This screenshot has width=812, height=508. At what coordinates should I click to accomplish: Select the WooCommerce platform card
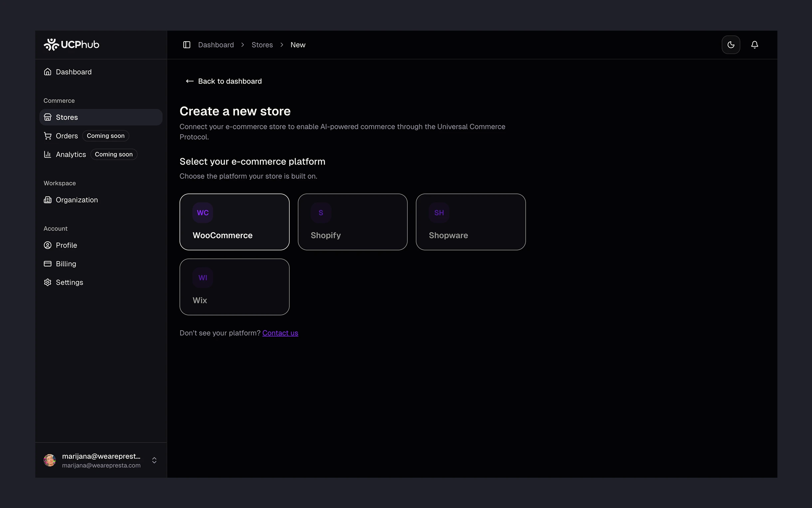tap(234, 222)
